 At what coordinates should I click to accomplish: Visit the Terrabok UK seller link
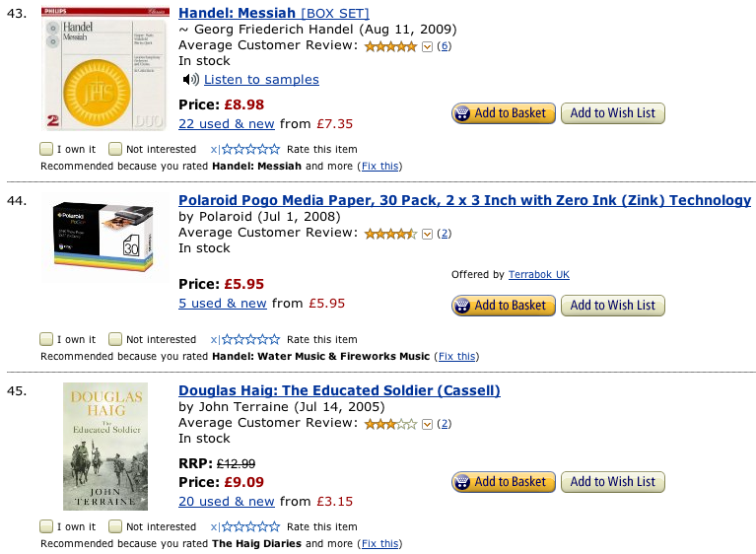(538, 275)
